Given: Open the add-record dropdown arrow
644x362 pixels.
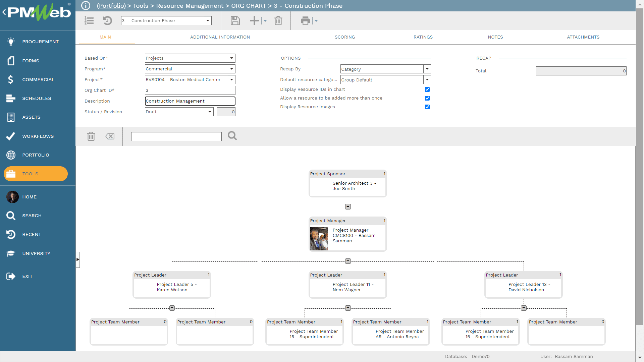Looking at the screenshot, I should click(x=265, y=21).
